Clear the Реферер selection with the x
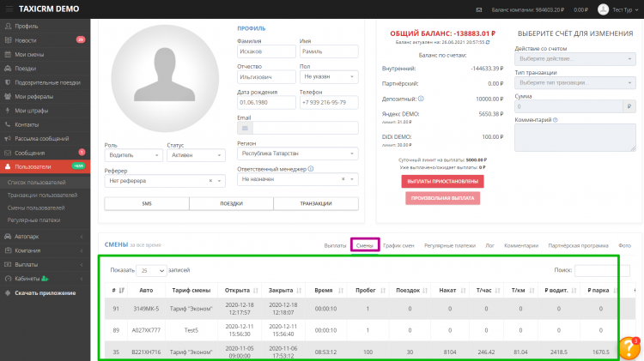The width and height of the screenshot is (644, 361). pos(211,181)
